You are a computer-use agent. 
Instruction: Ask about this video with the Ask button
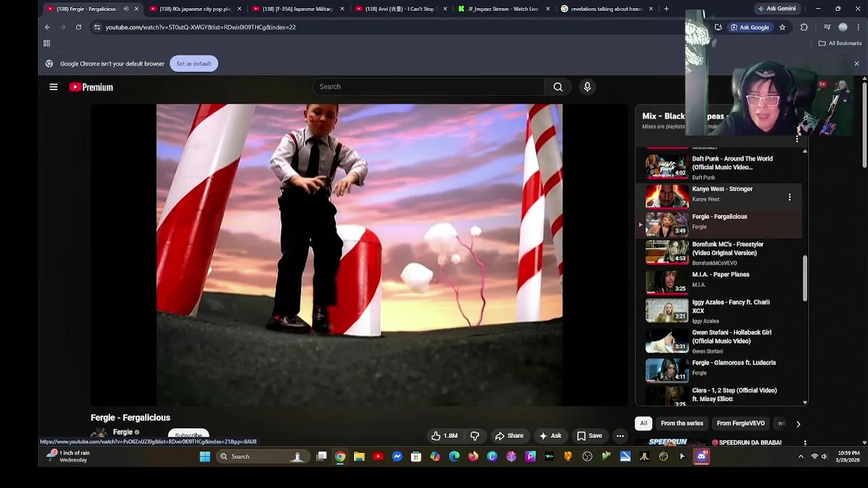549,436
